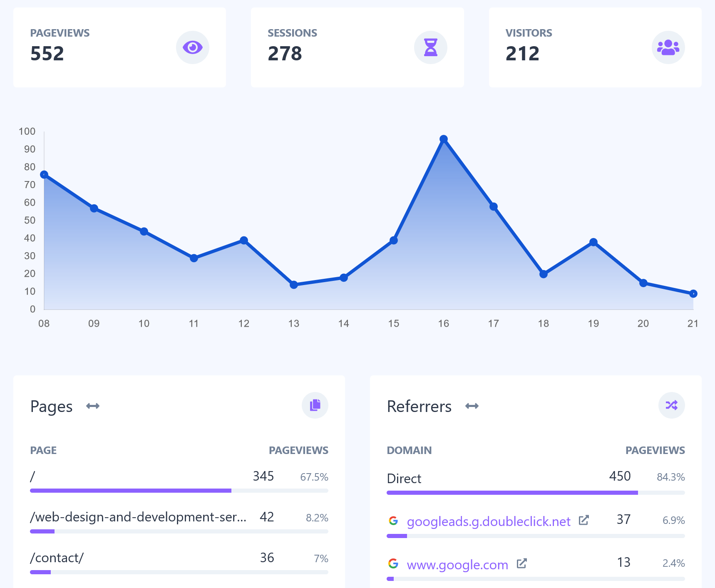Open external link icon next to googleads.g.doubleclick.net
Viewport: 715px width, 588px height.
(584, 520)
